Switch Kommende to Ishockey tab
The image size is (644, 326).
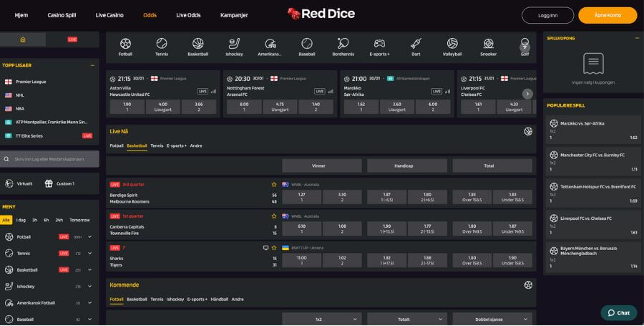click(x=175, y=299)
